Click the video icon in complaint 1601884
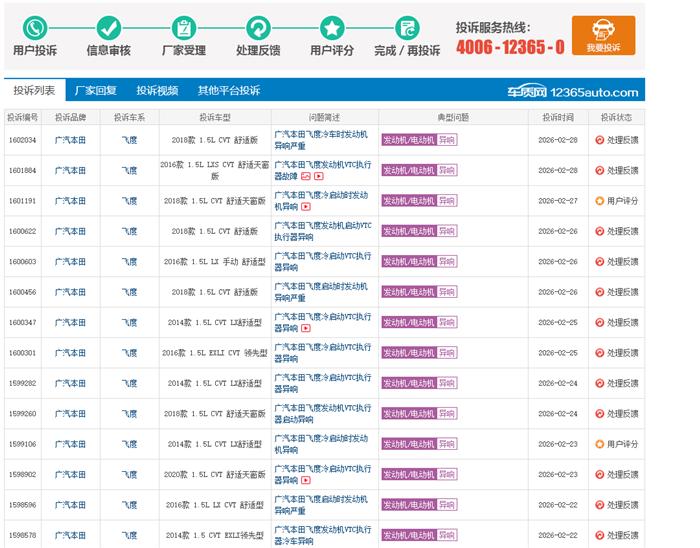700x548 pixels. 319,176
